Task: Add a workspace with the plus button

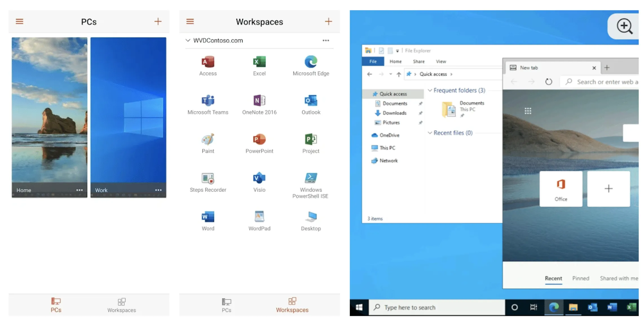Action: 328,21
